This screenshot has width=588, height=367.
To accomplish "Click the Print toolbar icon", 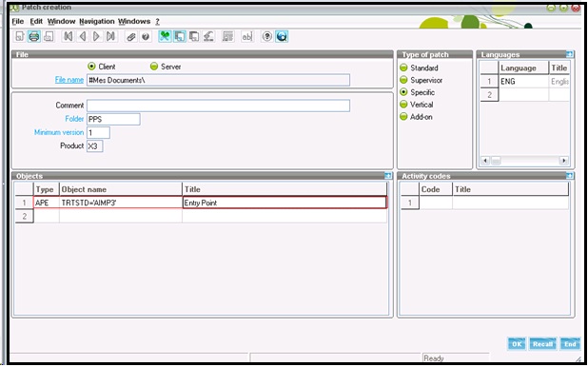I will click(x=34, y=36).
